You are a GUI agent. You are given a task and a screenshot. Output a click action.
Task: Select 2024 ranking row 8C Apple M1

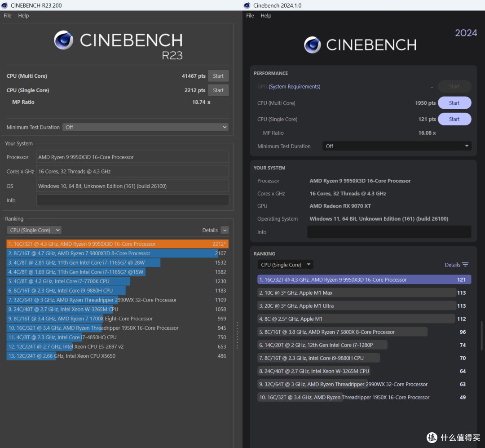pyautogui.click(x=364, y=319)
